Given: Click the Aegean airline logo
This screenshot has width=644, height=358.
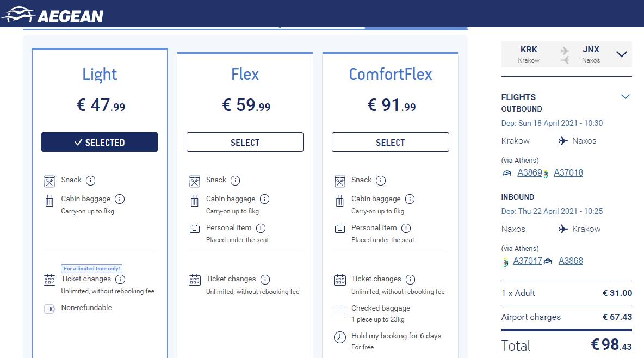Looking at the screenshot, I should 52,14.
